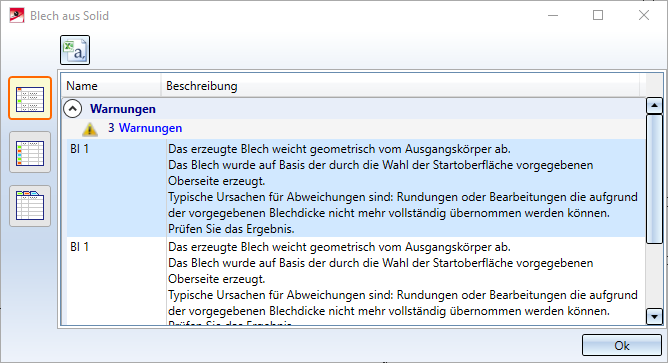This screenshot has width=668, height=363.
Task: Select the third tabbed table view icon
Action: (30, 206)
